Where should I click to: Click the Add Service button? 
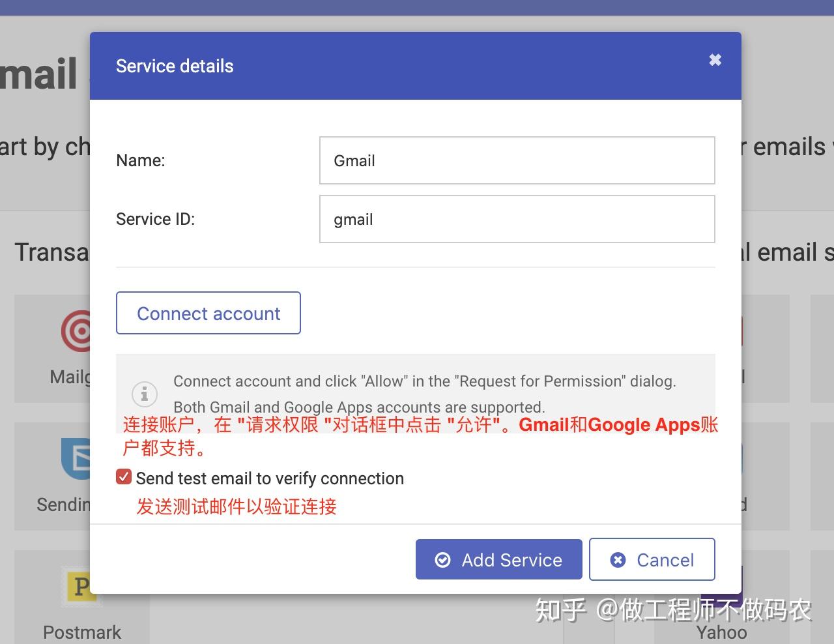(x=499, y=559)
